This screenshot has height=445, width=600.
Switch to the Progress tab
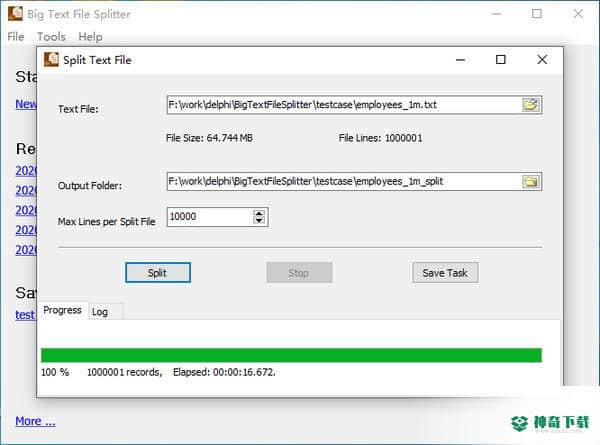coord(62,310)
